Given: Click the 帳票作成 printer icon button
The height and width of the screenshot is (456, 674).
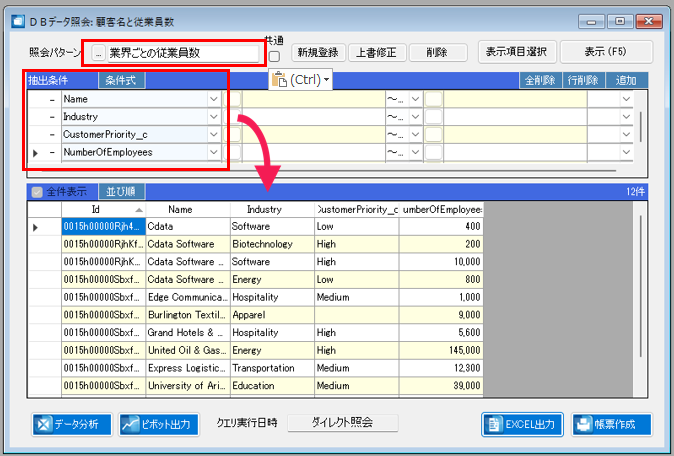Looking at the screenshot, I should click(612, 425).
